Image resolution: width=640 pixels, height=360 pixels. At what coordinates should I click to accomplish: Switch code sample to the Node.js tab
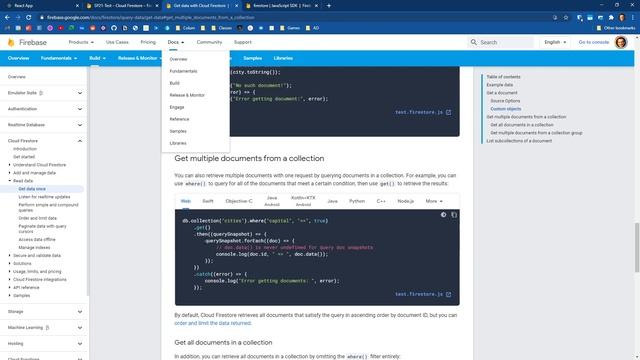pos(405,201)
